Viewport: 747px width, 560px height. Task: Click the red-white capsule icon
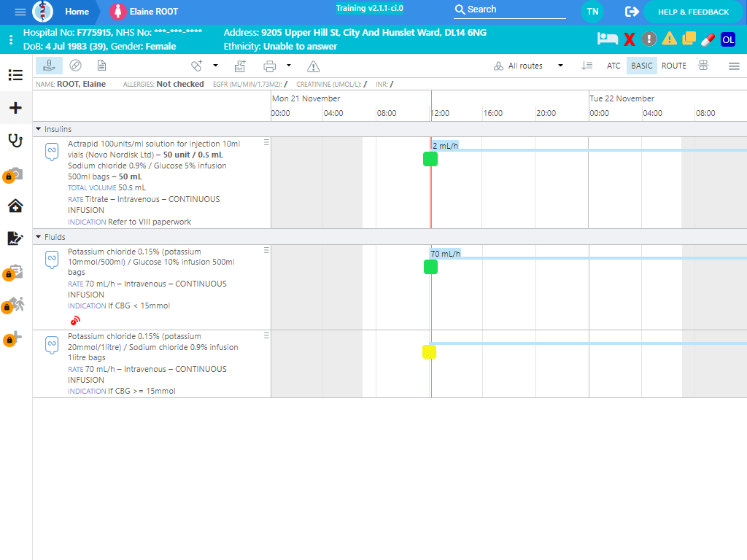pos(708,39)
